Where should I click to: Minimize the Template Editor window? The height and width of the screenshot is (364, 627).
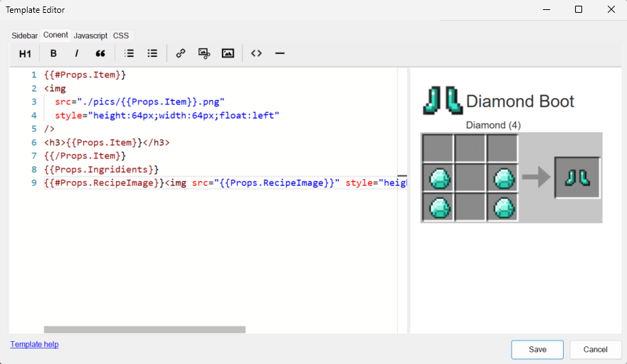547,9
